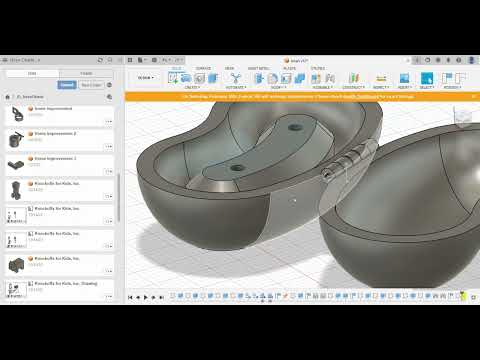480x360 pixels.
Task: Select the Shell tool
Action: click(x=286, y=78)
